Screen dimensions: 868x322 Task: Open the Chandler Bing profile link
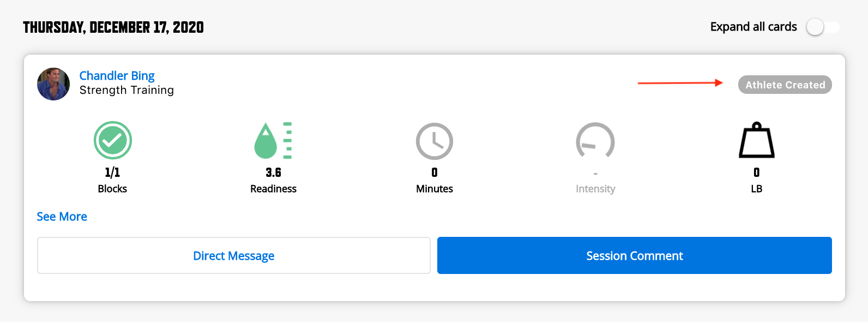[117, 75]
